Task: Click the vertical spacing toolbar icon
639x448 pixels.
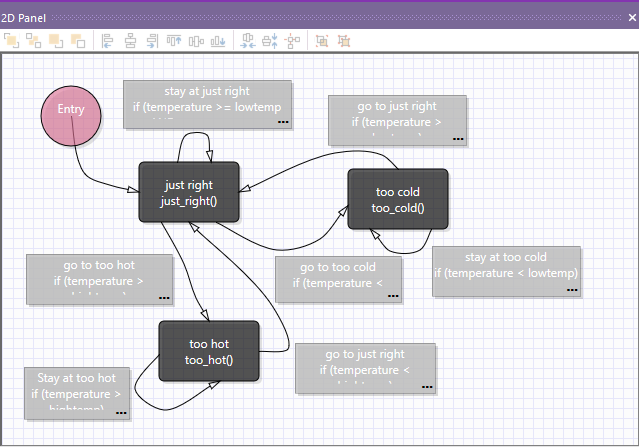Action: tap(270, 41)
